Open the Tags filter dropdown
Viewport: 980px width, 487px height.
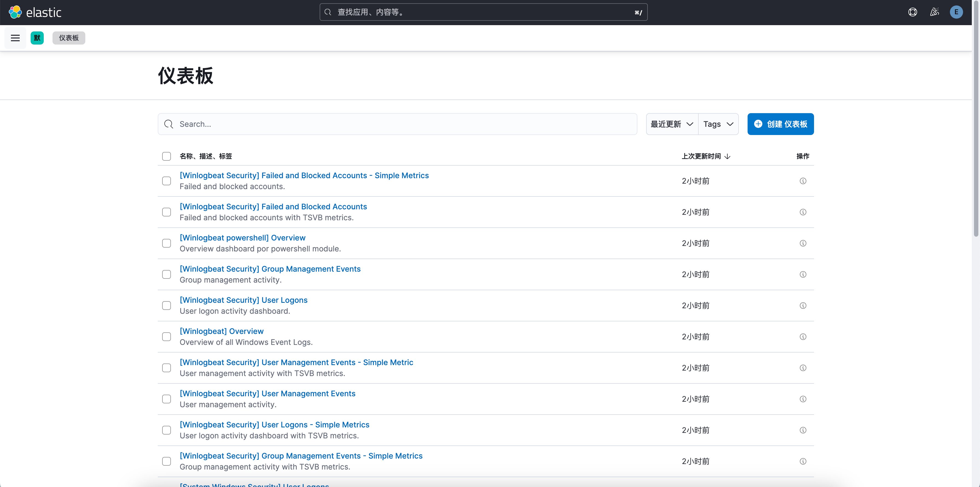point(718,124)
